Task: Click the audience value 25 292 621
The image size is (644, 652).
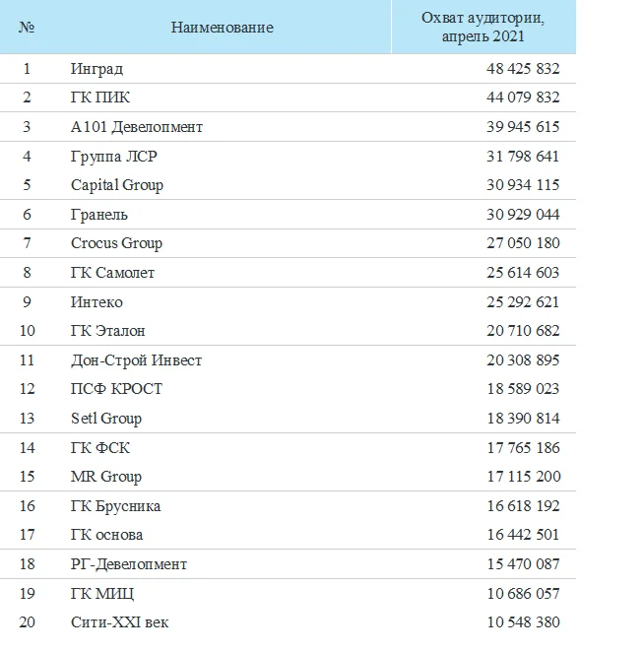Action: tap(523, 302)
